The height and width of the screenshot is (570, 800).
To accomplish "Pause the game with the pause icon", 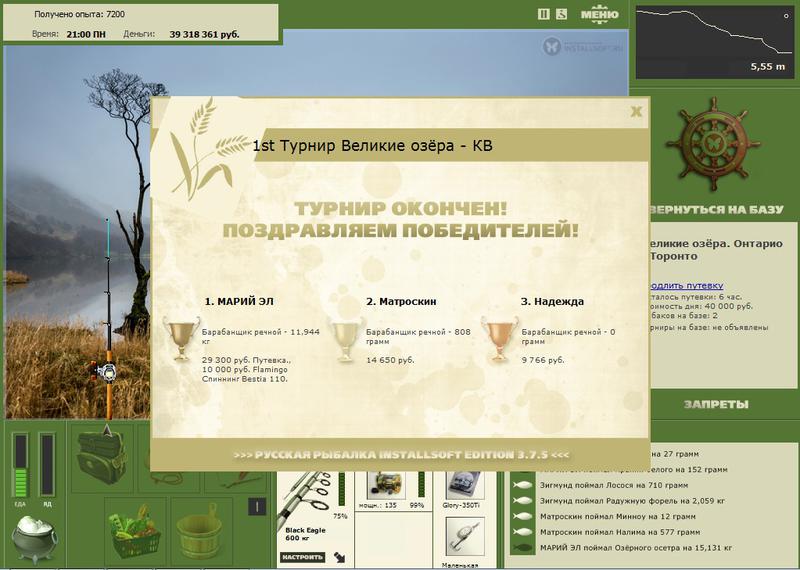I will click(544, 14).
